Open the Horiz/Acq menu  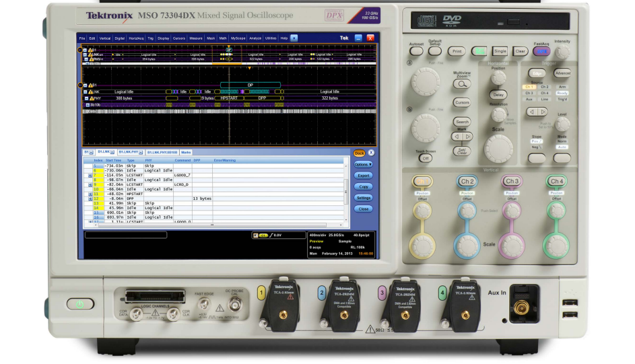(x=136, y=38)
